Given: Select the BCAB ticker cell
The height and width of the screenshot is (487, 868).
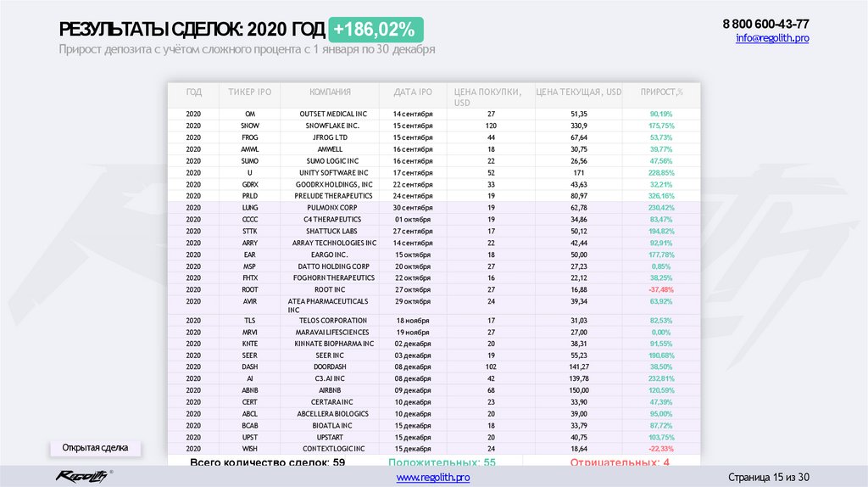Looking at the screenshot, I should pos(250,426).
